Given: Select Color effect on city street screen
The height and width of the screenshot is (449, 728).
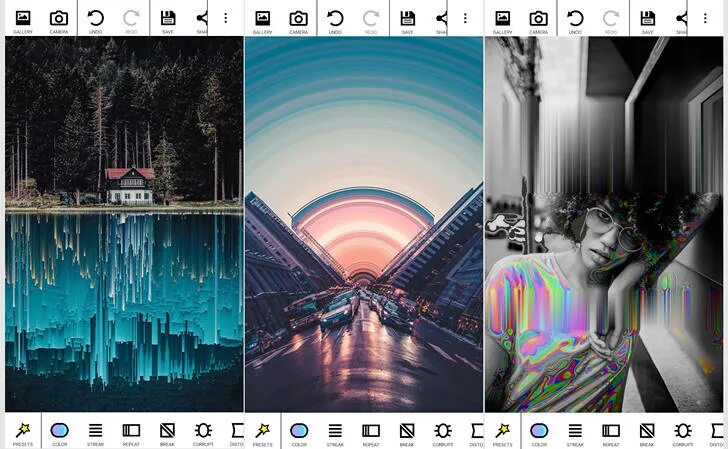Looking at the screenshot, I should point(299,434).
